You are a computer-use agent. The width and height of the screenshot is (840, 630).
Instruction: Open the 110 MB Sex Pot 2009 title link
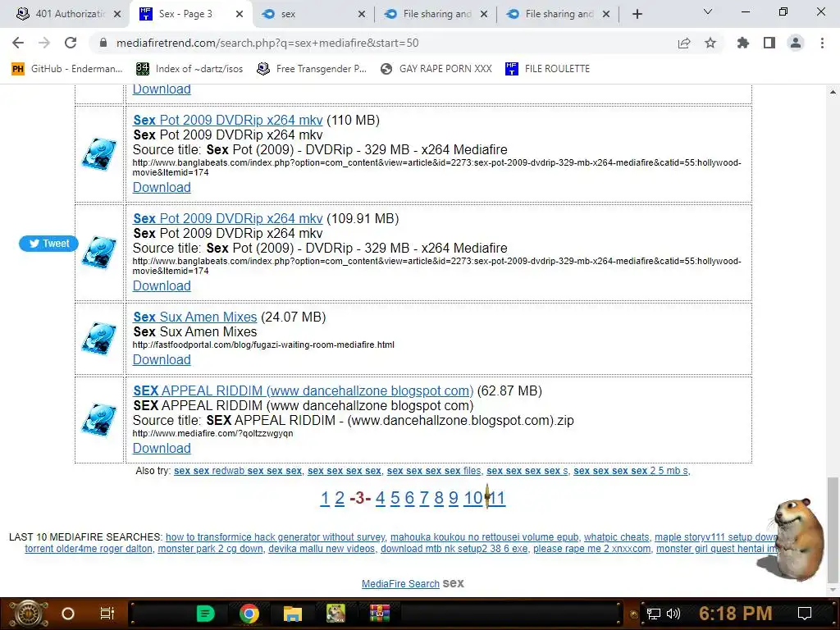pos(228,120)
